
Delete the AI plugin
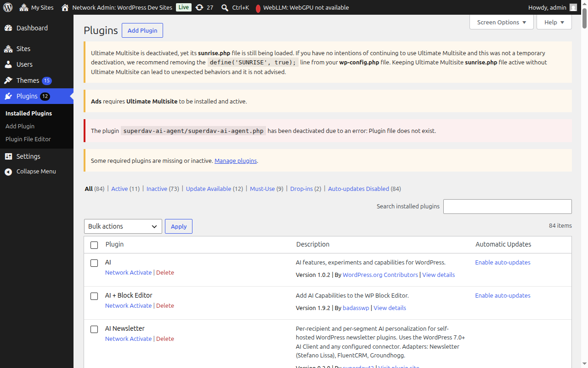pos(165,272)
